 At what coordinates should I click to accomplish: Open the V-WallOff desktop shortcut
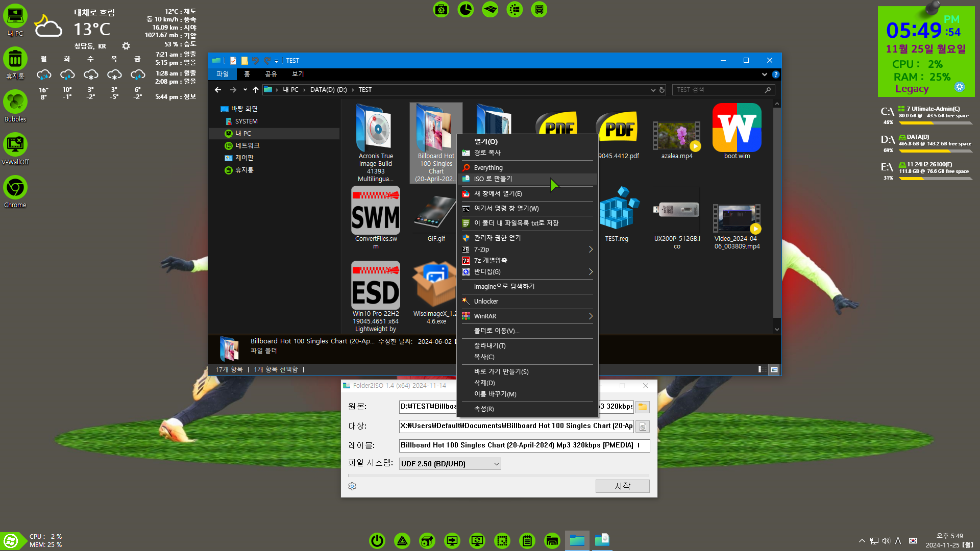[15, 149]
